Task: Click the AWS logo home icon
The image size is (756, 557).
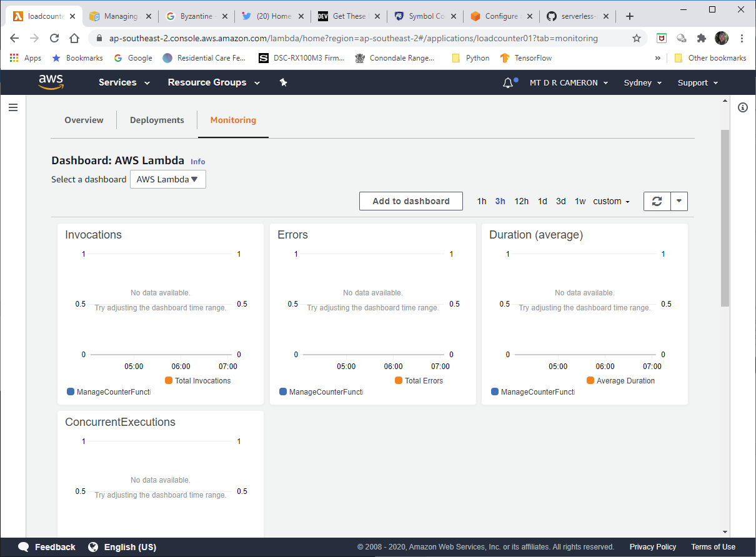Action: click(51, 82)
